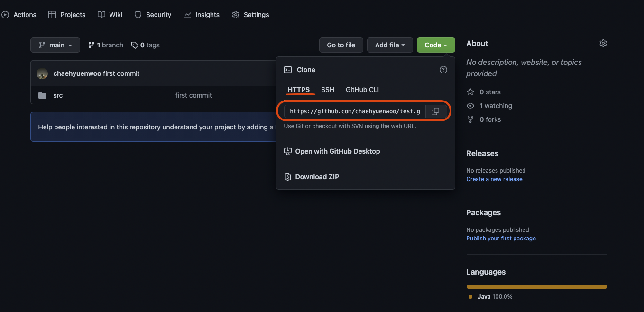Viewport: 644px width, 312px height.
Task: Switch to the SSH clone tab
Action: [x=328, y=90]
